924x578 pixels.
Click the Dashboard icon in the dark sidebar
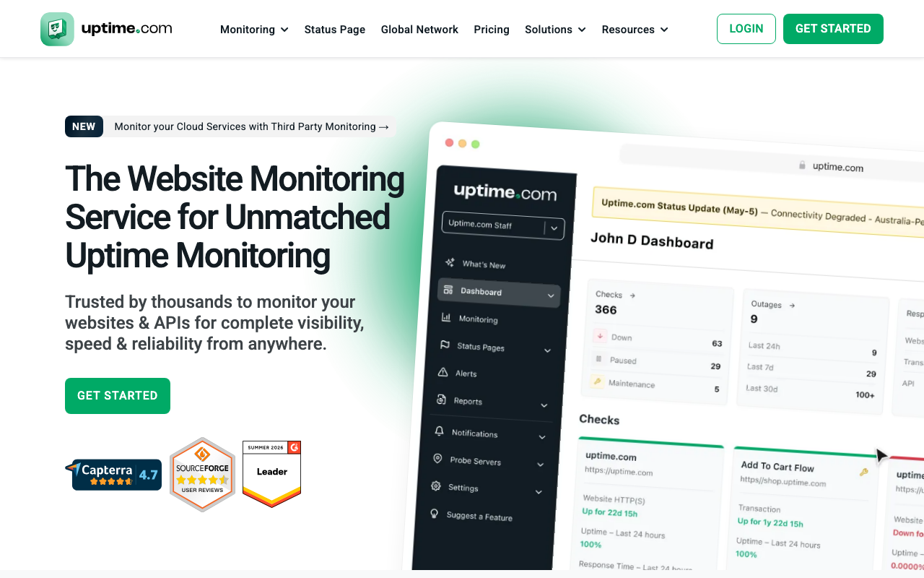448,290
